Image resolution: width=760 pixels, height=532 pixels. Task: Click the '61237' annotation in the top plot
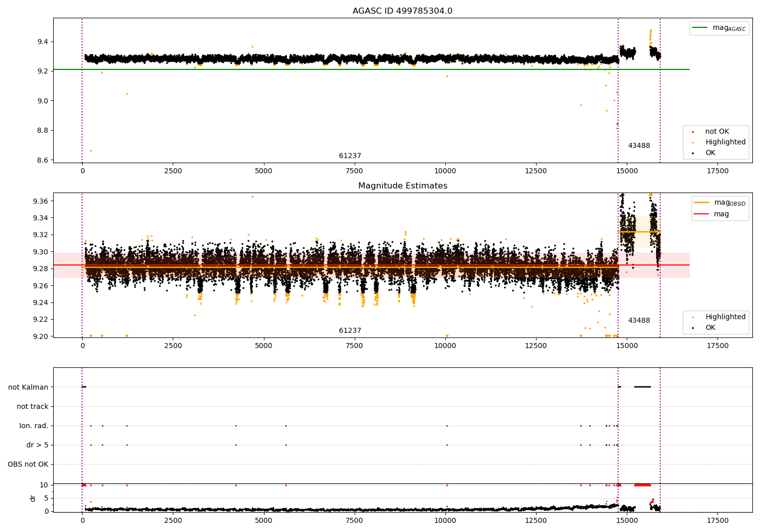click(x=350, y=156)
